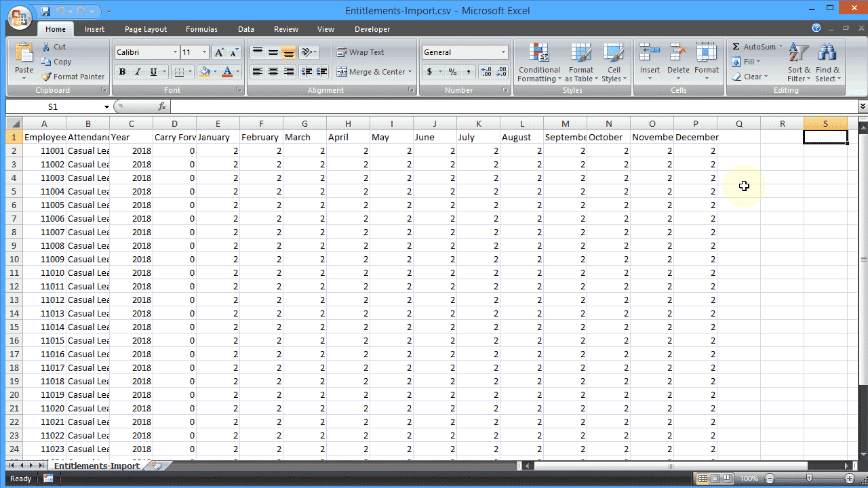868x488 pixels.
Task: Copy selection with Copy button
Action: (x=56, y=62)
